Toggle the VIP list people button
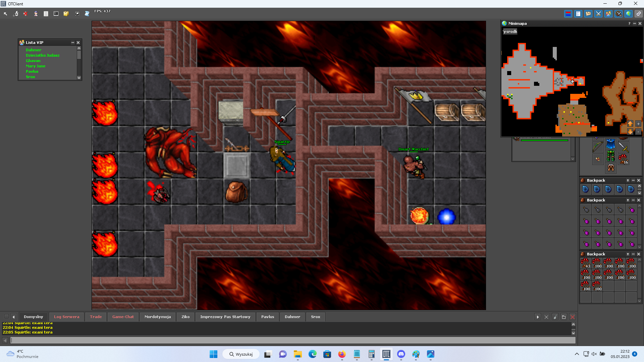 point(608,14)
